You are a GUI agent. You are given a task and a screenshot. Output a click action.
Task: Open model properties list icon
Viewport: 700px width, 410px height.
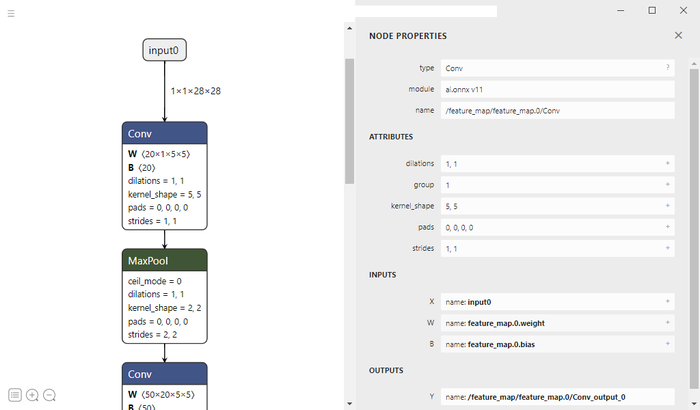pyautogui.click(x=15, y=395)
